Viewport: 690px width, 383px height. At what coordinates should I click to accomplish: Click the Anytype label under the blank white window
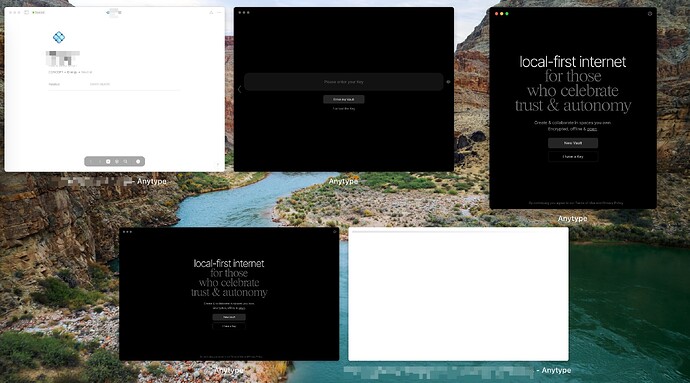coord(556,371)
